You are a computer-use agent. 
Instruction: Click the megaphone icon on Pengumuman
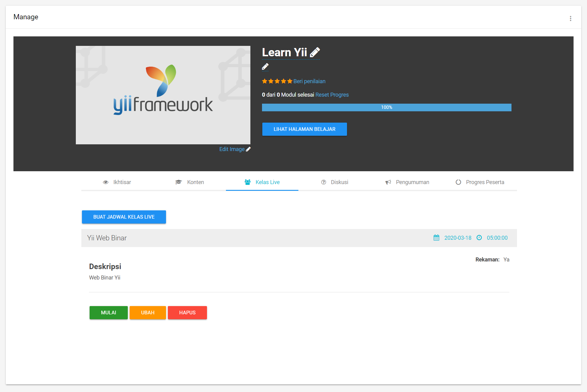coord(388,182)
